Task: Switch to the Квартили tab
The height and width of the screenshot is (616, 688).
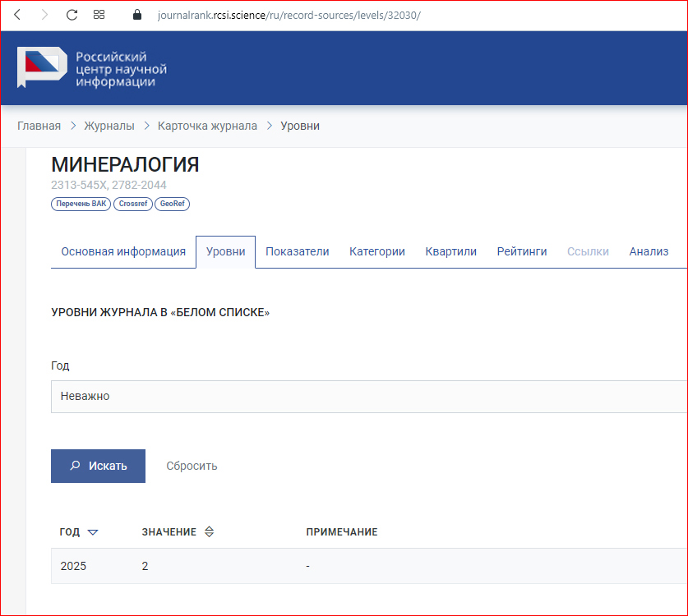Action: (450, 251)
